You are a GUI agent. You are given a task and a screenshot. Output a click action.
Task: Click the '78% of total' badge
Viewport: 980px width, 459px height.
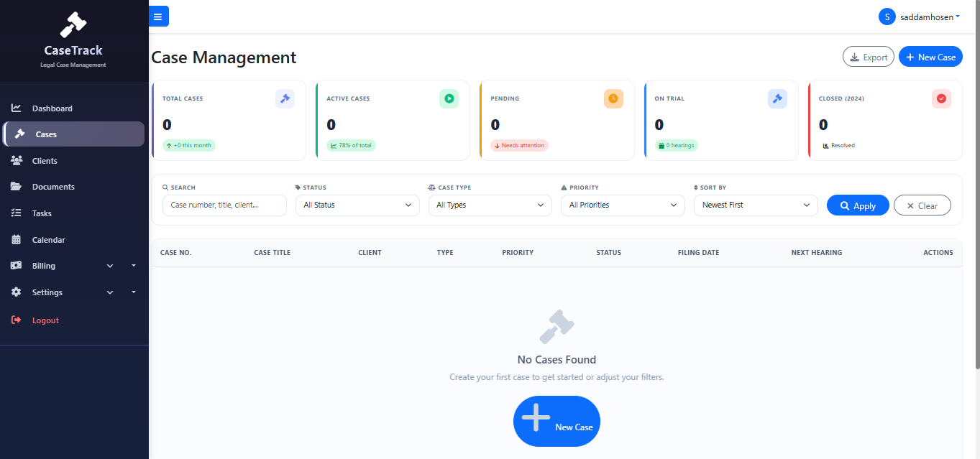[x=351, y=145]
